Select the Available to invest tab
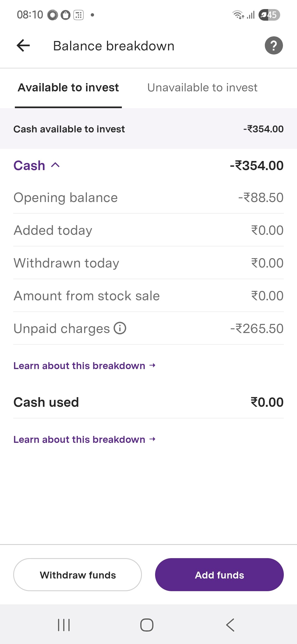This screenshot has width=297, height=644. [x=68, y=88]
